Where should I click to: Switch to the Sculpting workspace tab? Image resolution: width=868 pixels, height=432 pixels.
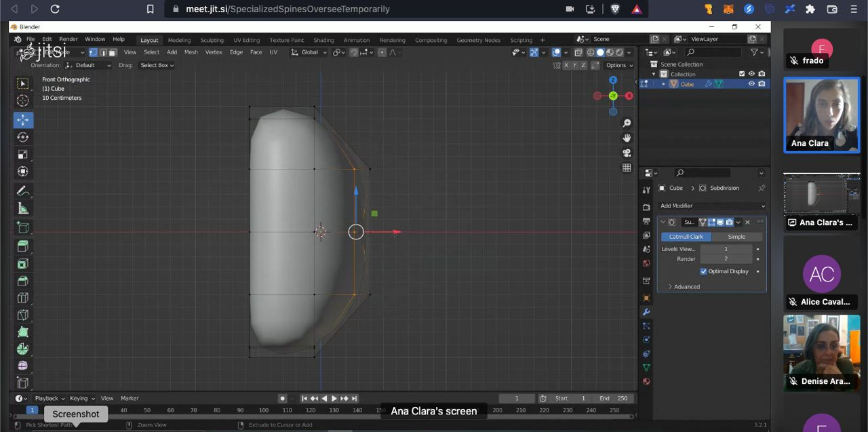click(x=212, y=40)
